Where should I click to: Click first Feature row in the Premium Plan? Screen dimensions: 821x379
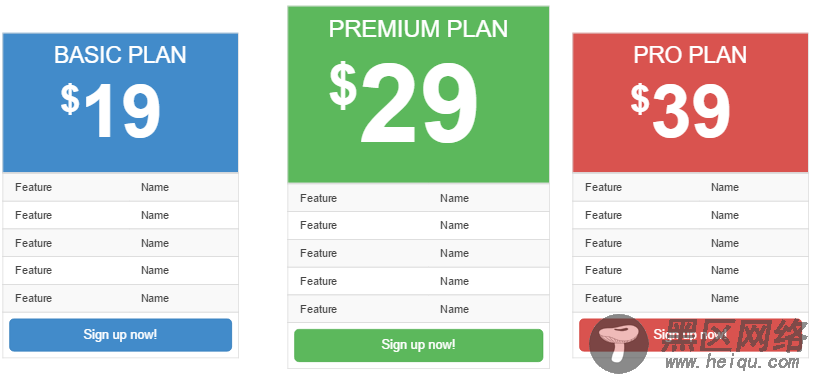[418, 198]
